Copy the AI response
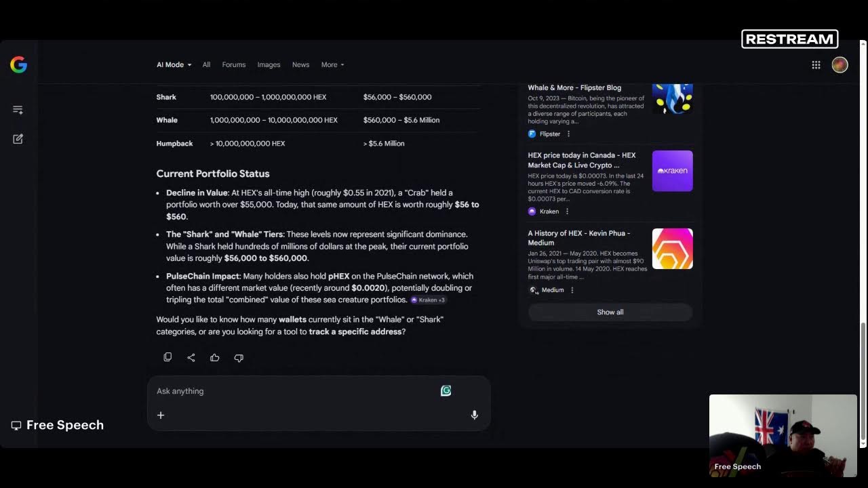The width and height of the screenshot is (868, 488). coord(167,357)
